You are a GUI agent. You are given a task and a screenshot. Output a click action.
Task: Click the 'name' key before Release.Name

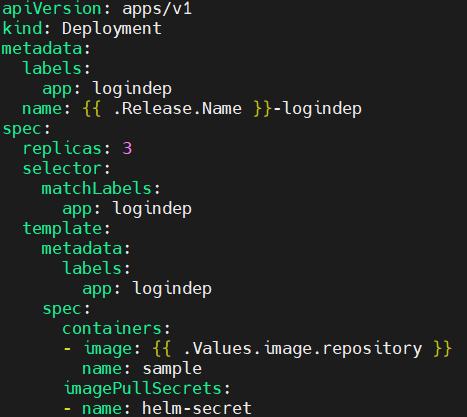[x=42, y=109]
